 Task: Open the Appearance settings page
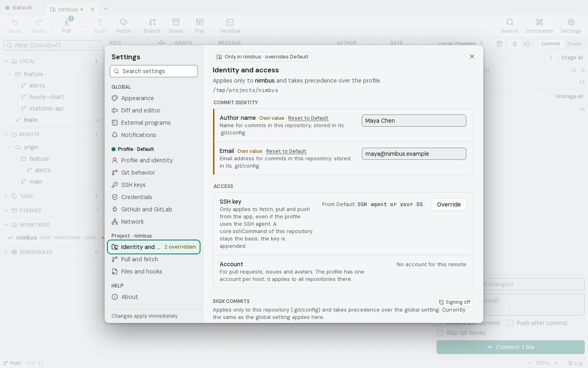154,98
